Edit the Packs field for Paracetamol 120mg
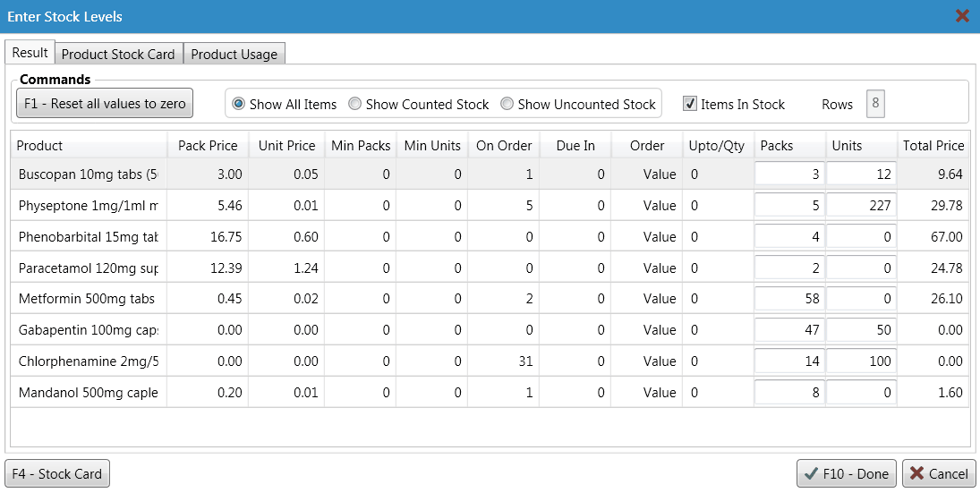Screen dimensions: 980x493 click(790, 268)
